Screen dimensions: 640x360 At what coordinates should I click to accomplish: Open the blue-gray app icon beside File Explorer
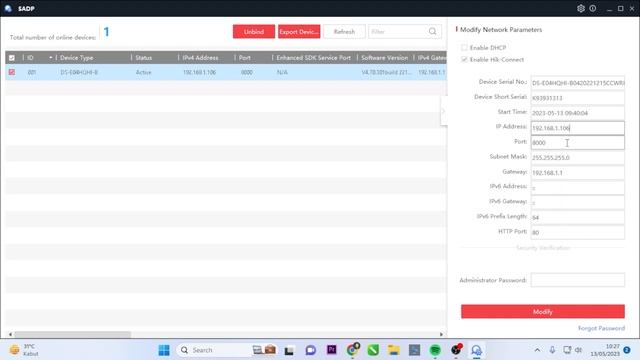[x=414, y=350]
